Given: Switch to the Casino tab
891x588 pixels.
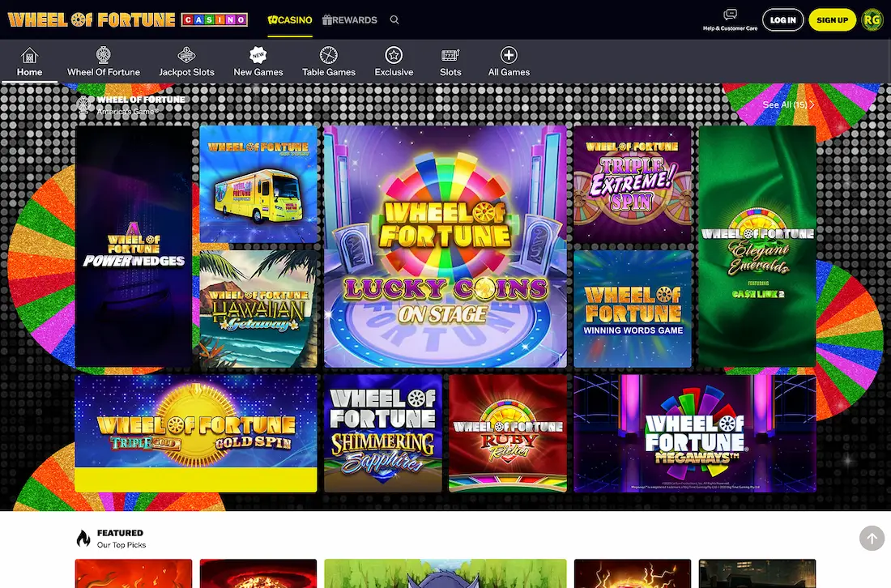Looking at the screenshot, I should pos(290,20).
